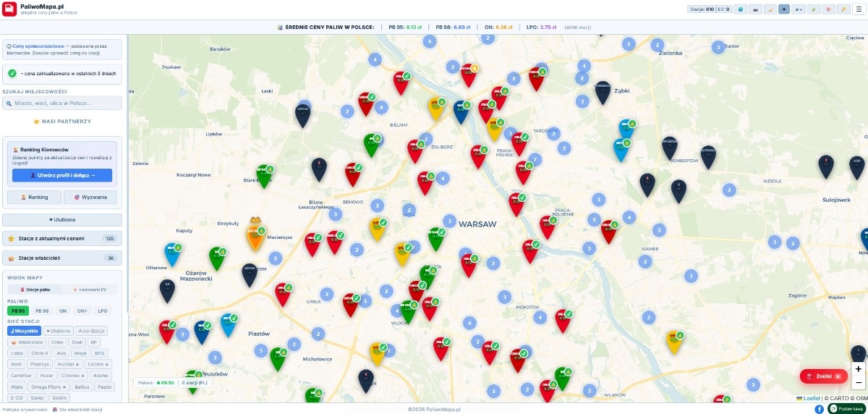This screenshot has width=868, height=414.
Task: Zoom in the map with the plus button
Action: [x=859, y=368]
